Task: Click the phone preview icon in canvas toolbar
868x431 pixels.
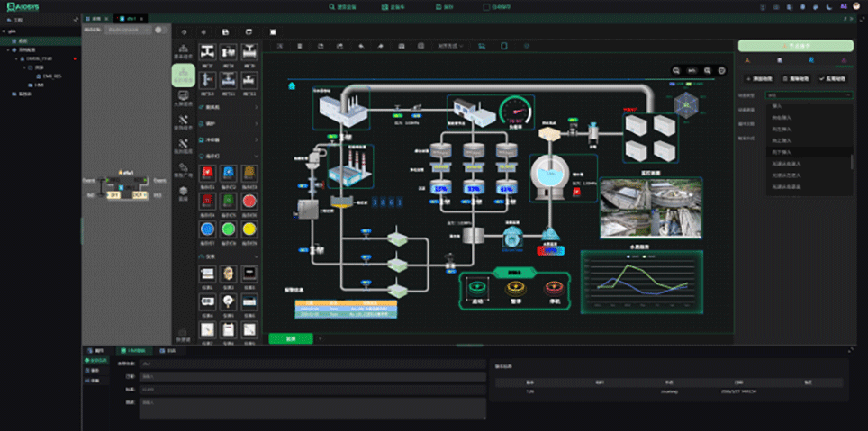Action: coord(503,46)
